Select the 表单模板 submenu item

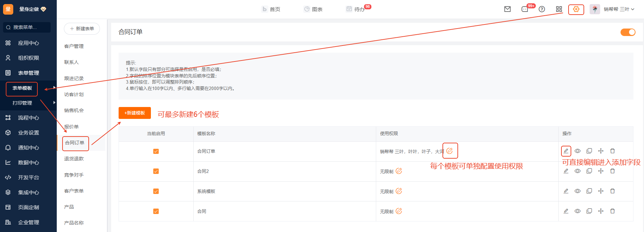(x=22, y=88)
